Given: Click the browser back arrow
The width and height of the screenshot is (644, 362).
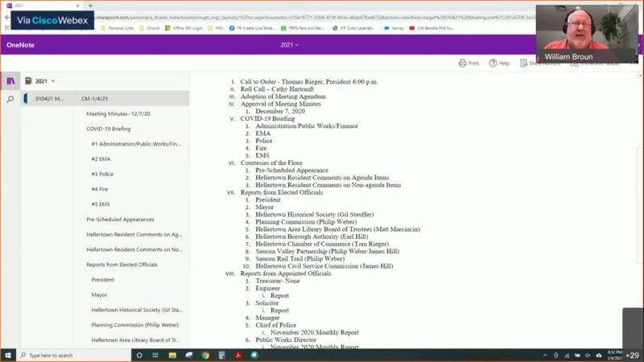Looking at the screenshot, I should pyautogui.click(x=7, y=17).
